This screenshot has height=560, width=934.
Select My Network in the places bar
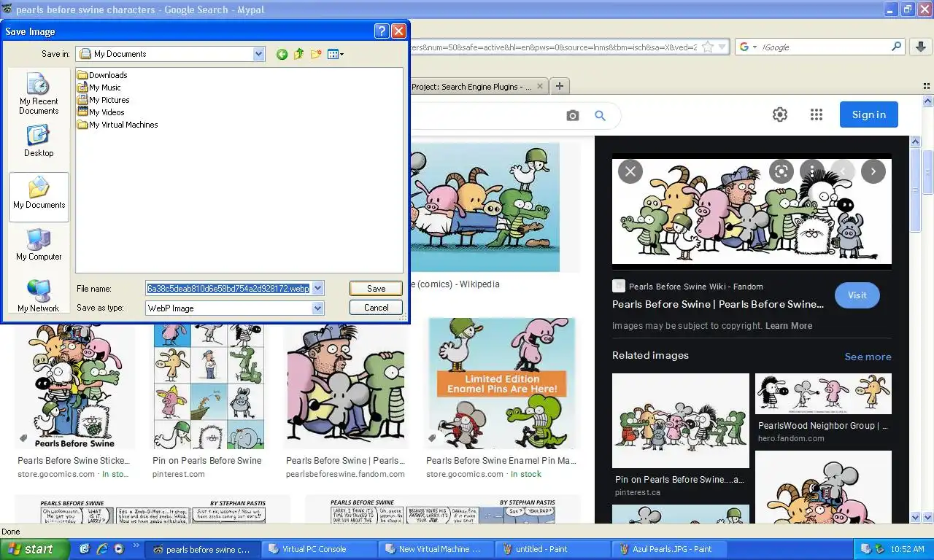pos(39,296)
